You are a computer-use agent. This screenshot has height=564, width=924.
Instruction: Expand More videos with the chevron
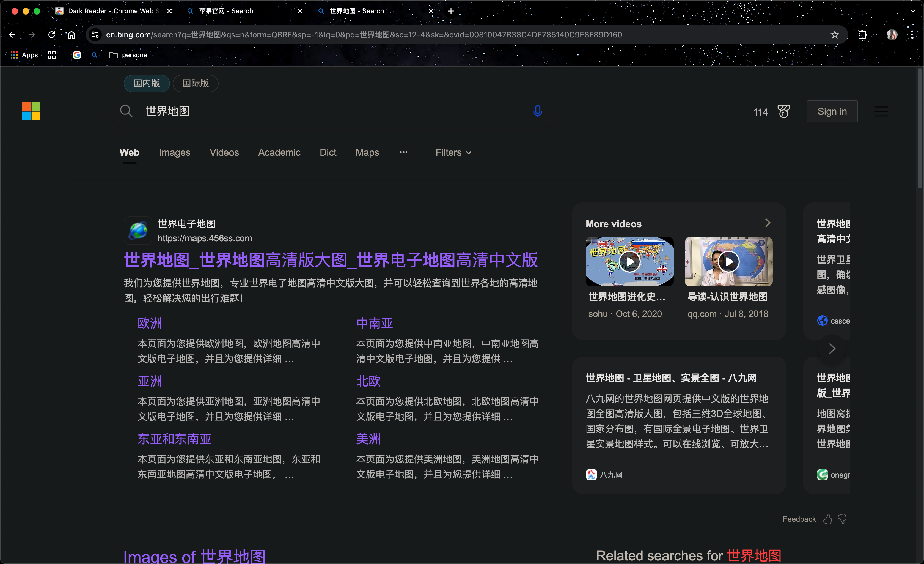pyautogui.click(x=768, y=223)
